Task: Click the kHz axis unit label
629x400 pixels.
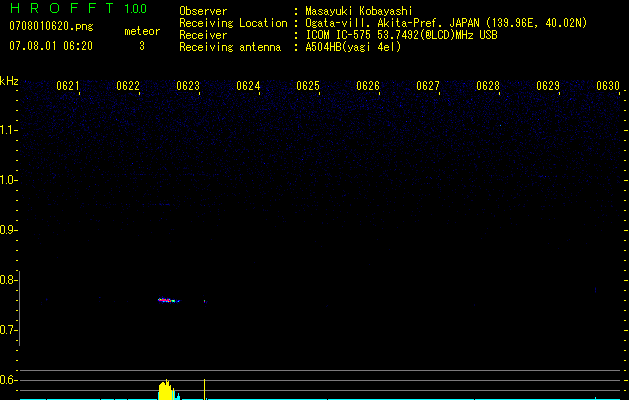Action: coord(9,81)
